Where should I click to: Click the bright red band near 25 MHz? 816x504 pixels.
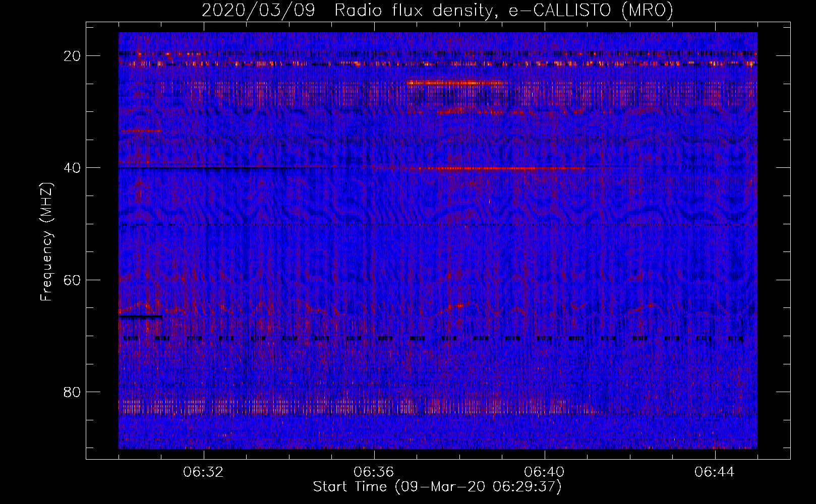click(456, 82)
